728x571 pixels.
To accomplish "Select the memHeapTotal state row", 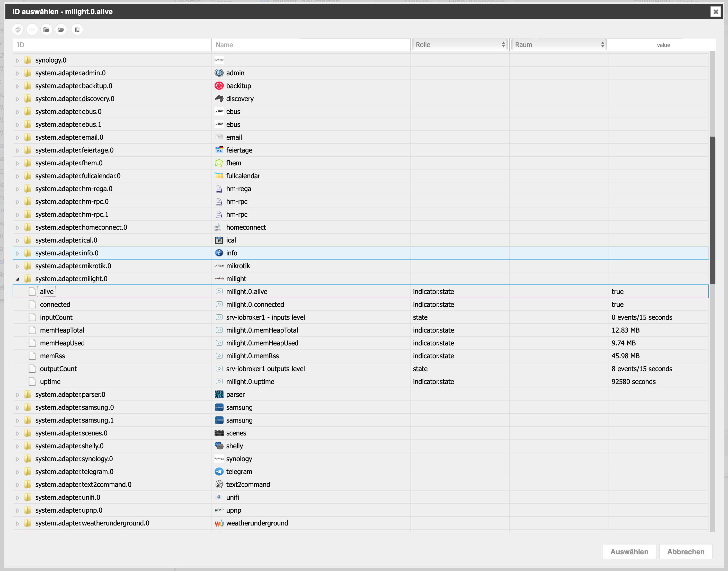I will tap(360, 330).
